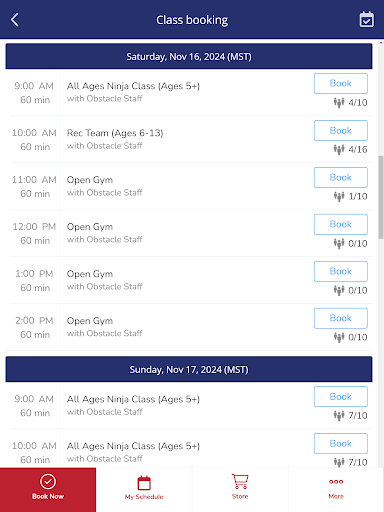Book the 1:00 PM Open Gym session
The image size is (384, 512).
pyautogui.click(x=341, y=271)
